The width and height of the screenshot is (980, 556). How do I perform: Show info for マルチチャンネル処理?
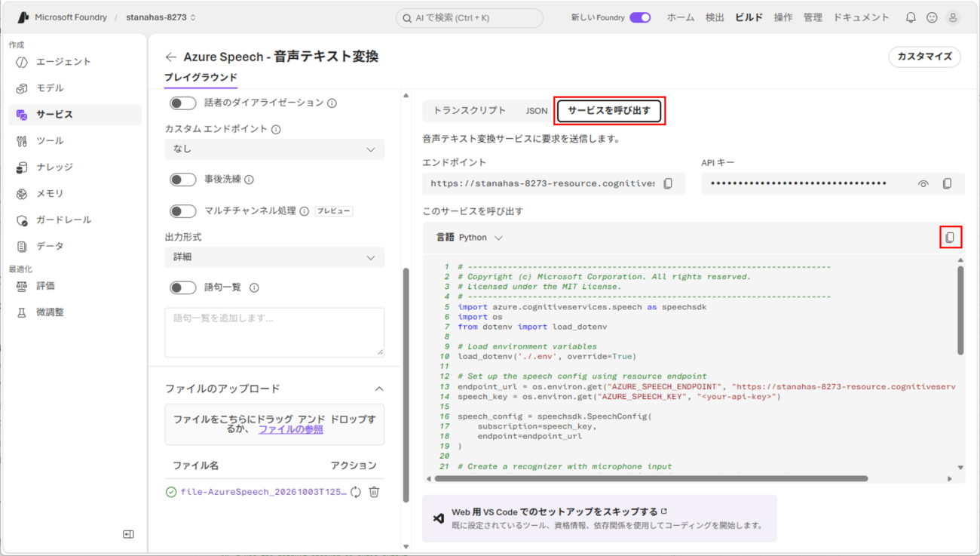coord(305,211)
